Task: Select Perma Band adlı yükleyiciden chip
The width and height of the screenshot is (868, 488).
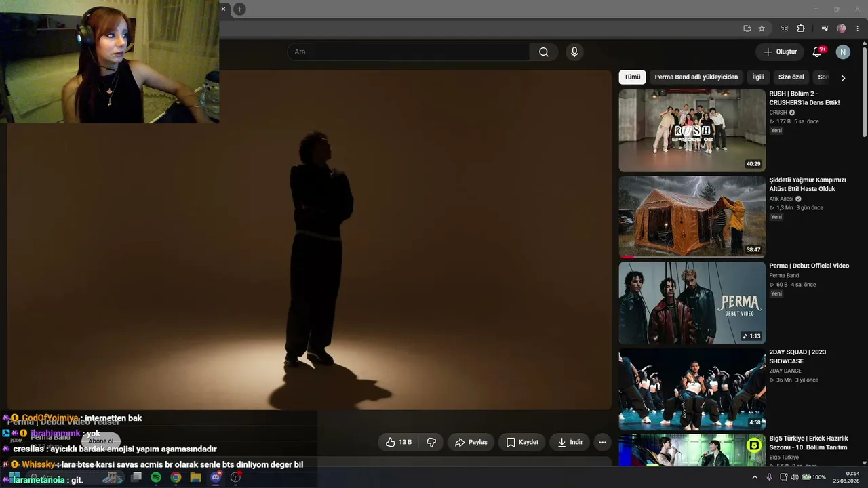Action: coord(696,77)
